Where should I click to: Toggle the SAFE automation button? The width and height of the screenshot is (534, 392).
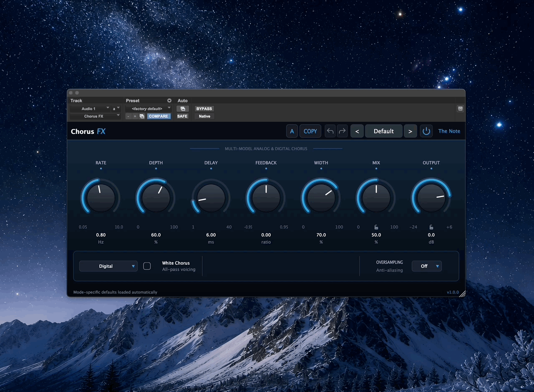click(x=182, y=116)
